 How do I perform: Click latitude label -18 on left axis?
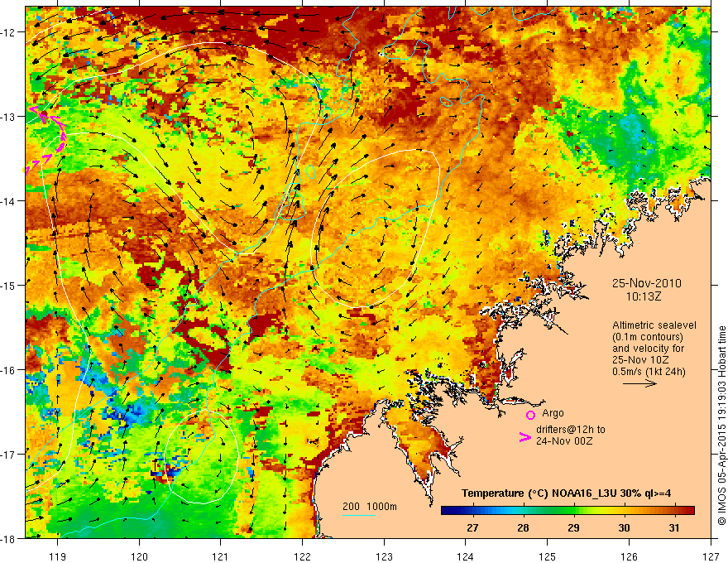pos(8,539)
